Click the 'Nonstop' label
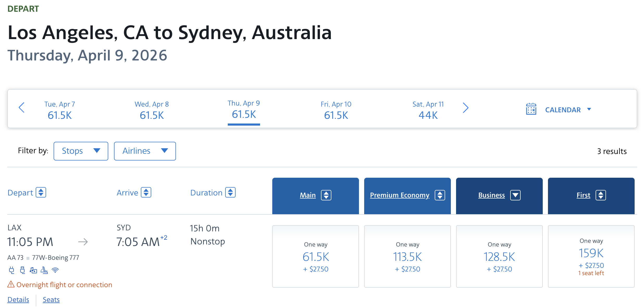The height and width of the screenshot is (308, 644). (208, 242)
